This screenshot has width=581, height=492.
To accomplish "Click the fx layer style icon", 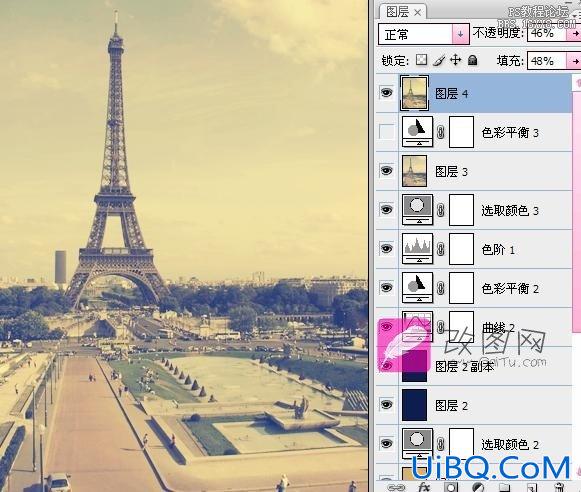I will [424, 486].
